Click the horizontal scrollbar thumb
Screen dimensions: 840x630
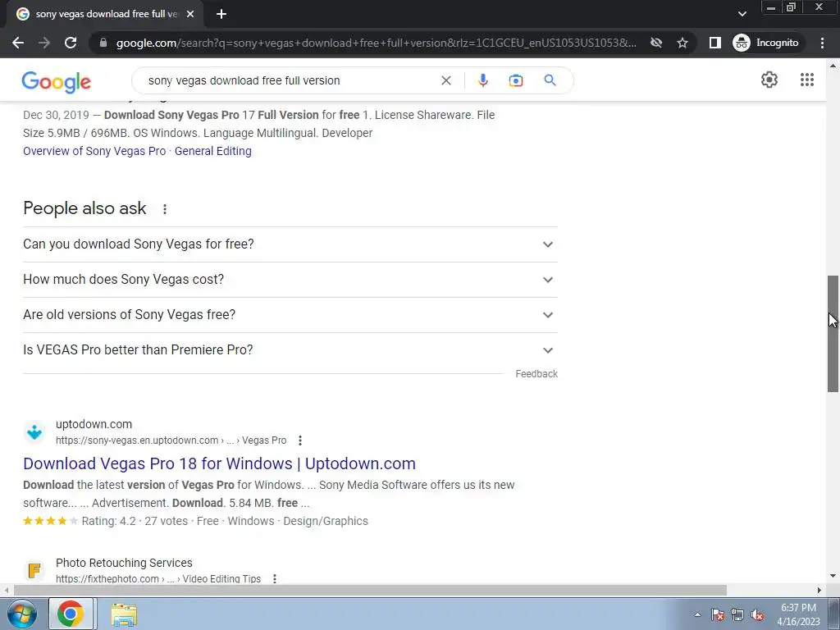click(x=370, y=591)
